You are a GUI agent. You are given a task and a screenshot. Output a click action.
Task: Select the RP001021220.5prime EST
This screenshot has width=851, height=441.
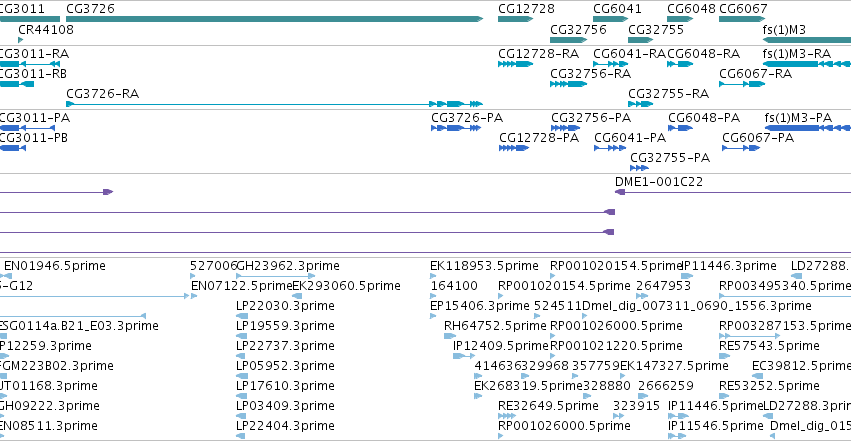(553, 356)
